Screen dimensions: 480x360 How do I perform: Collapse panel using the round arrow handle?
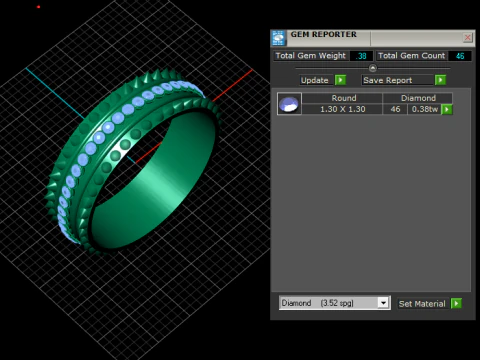[x=373, y=68]
